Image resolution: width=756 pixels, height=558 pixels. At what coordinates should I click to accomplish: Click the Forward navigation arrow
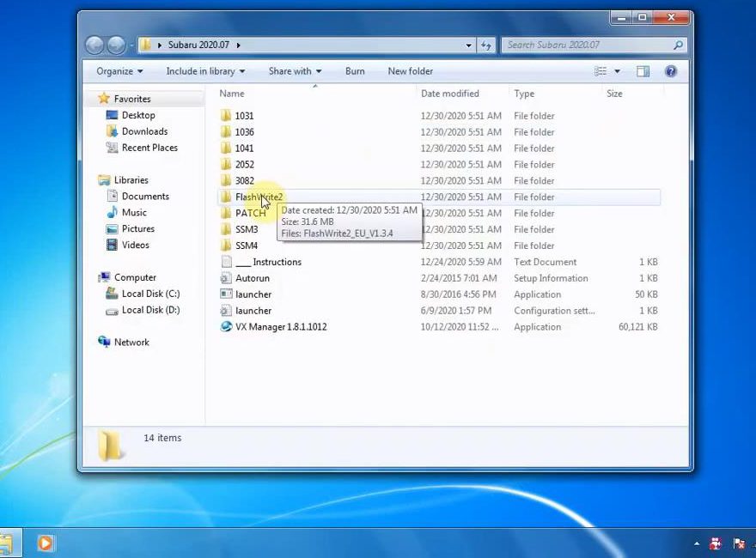(x=116, y=45)
